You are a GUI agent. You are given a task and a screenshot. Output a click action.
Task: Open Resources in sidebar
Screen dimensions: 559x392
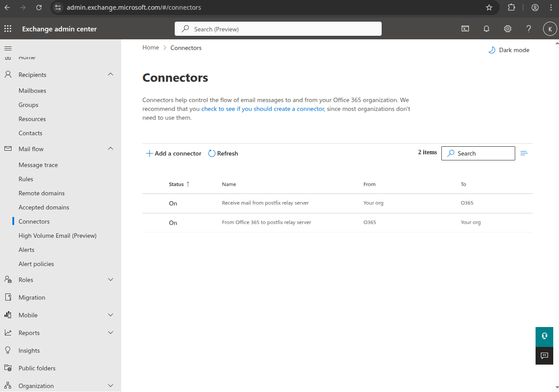[32, 119]
